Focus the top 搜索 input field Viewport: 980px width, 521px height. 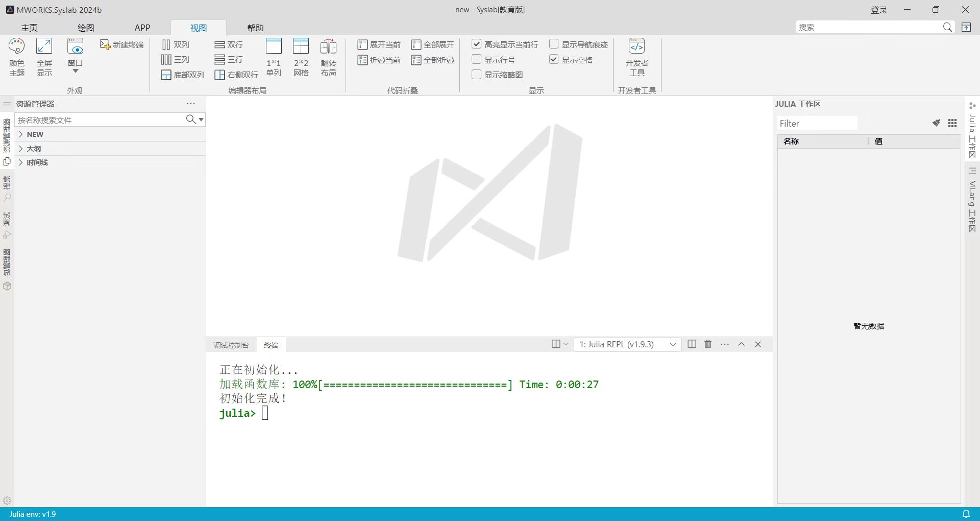pos(869,28)
